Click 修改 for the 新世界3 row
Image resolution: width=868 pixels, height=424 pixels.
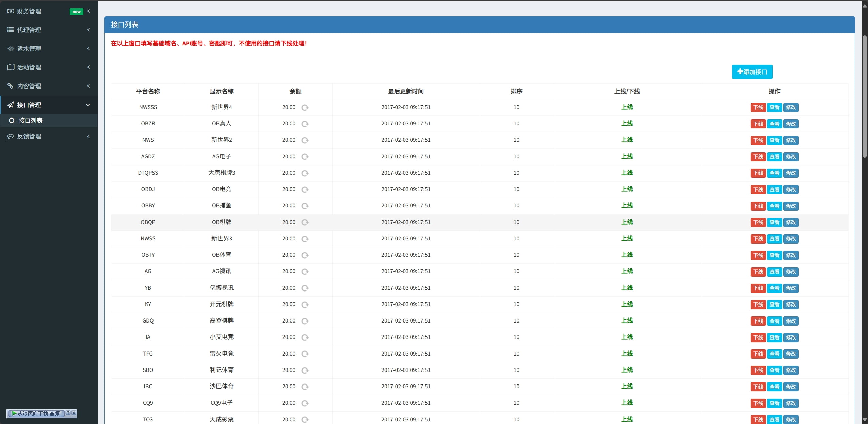790,239
